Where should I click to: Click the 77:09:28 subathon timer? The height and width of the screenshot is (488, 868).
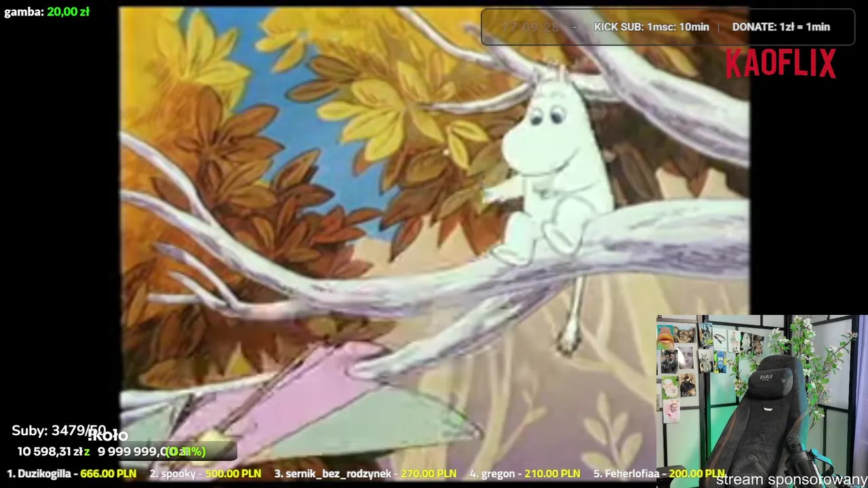coord(530,27)
